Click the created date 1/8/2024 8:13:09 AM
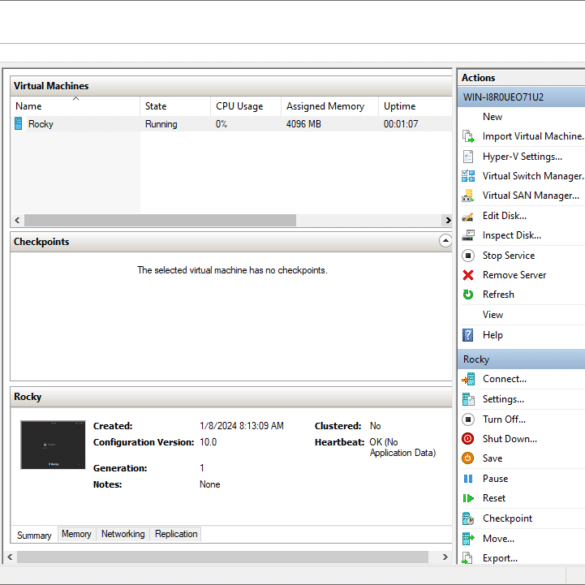Screen dimensions: 585x585 241,426
